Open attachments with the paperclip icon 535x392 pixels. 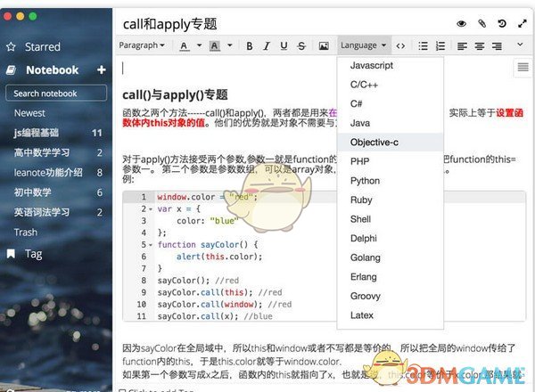tap(481, 23)
